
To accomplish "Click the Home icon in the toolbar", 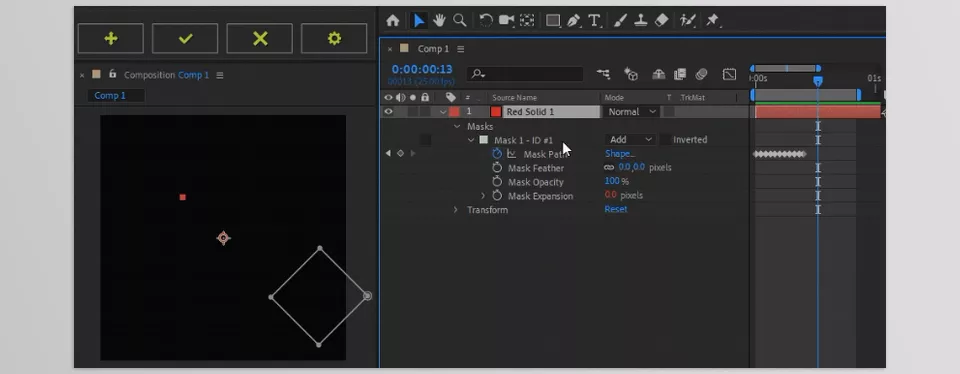I will pos(392,21).
